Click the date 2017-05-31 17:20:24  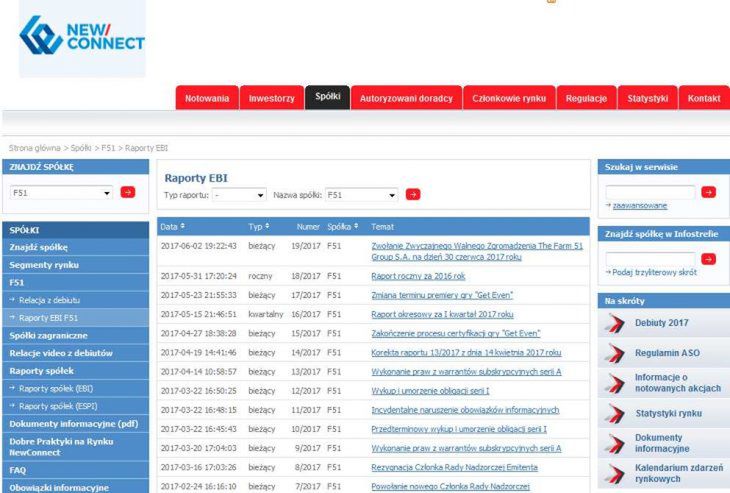199,276
